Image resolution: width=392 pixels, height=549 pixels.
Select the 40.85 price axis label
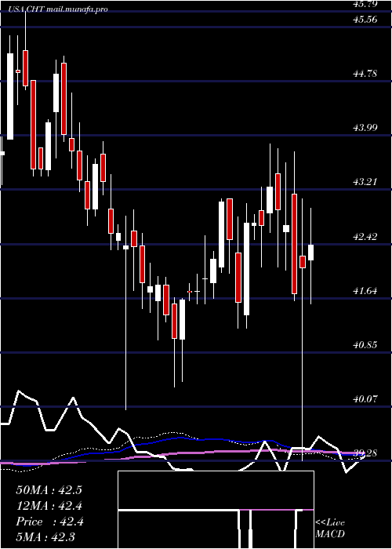[x=365, y=345]
